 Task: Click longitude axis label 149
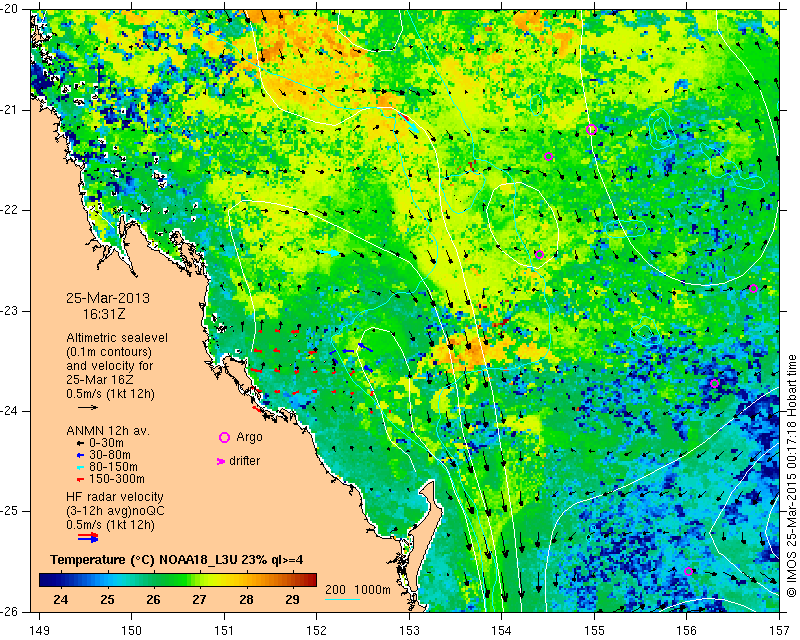(x=39, y=631)
